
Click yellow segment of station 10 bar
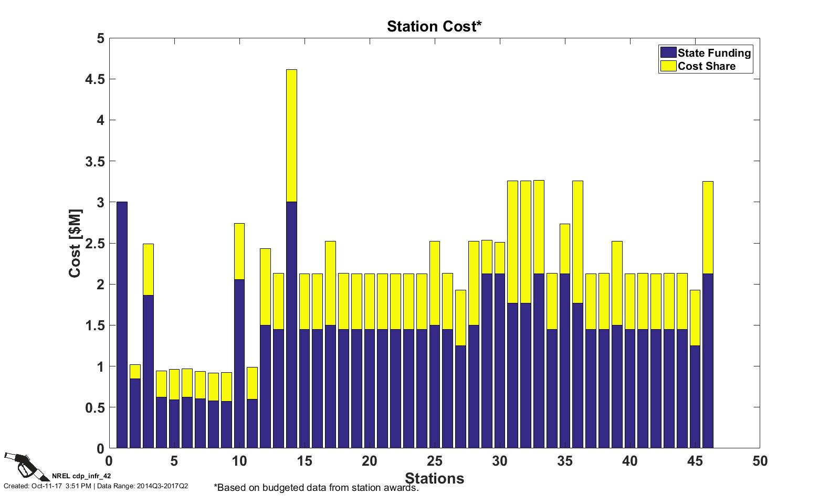(x=239, y=251)
